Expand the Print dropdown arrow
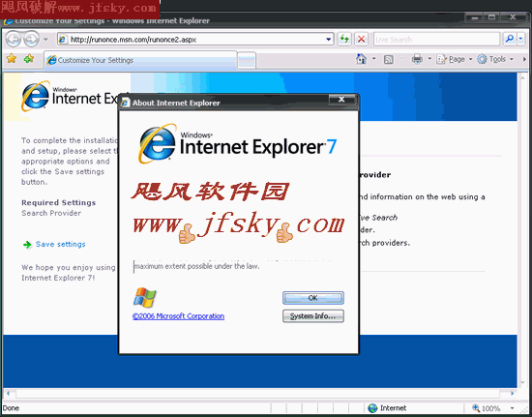Screen dimensions: 532x417 tap(429, 59)
